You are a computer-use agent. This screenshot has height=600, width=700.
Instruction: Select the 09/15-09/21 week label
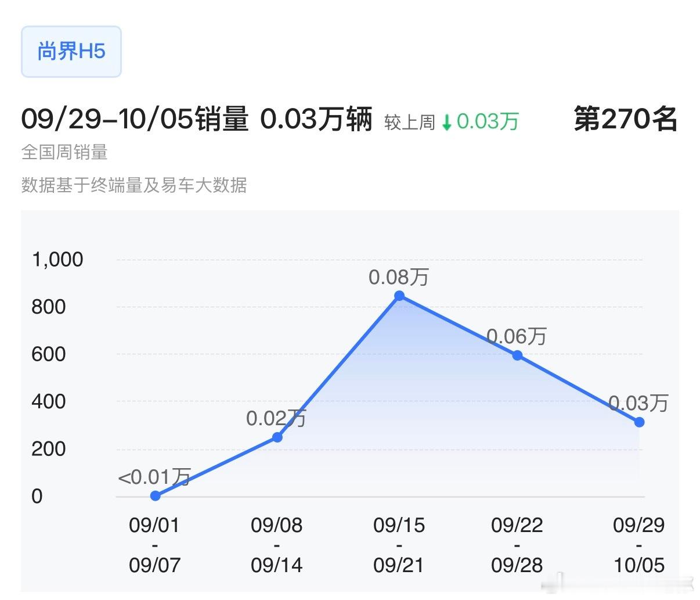coord(399,544)
